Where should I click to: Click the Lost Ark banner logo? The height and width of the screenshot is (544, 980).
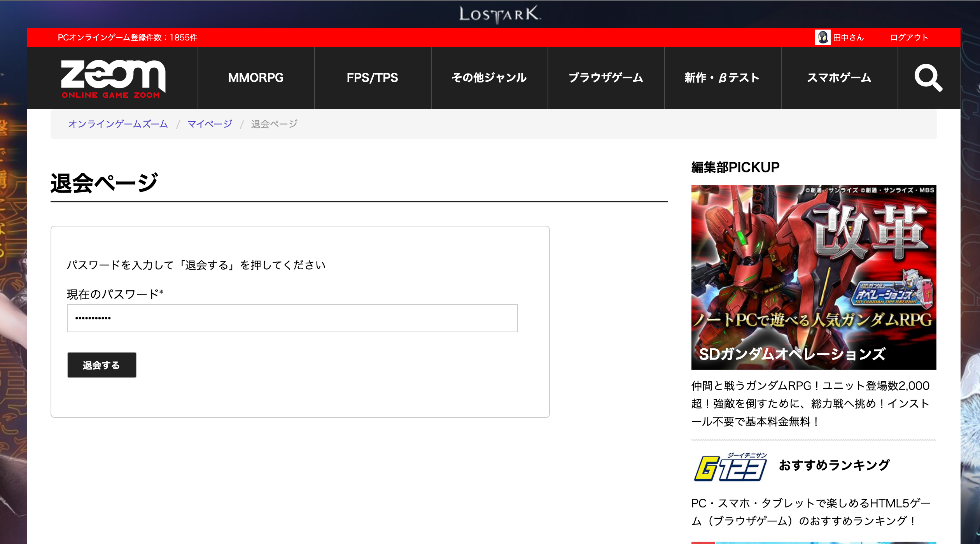[x=500, y=14]
